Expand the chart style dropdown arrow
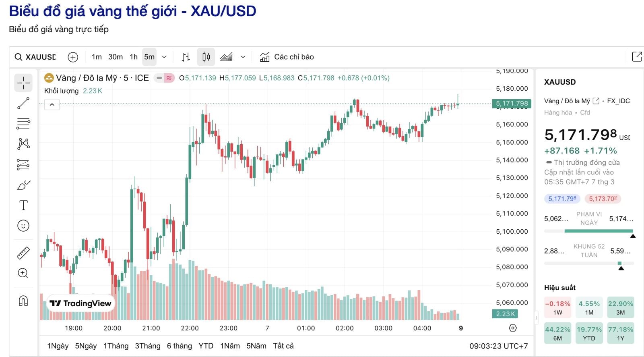The height and width of the screenshot is (357, 644). (243, 57)
